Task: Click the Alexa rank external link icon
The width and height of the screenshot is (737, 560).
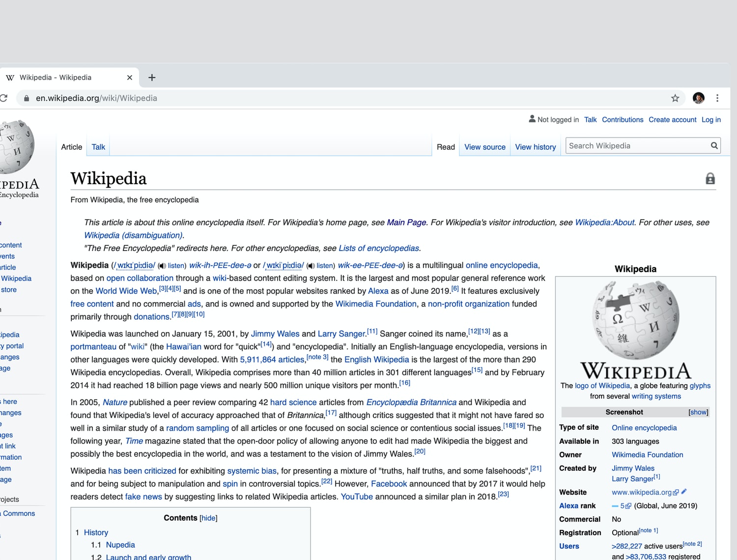Action: [628, 506]
